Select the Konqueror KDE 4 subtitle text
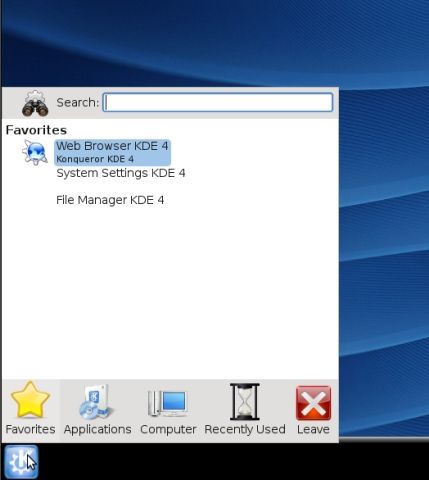Image resolution: width=429 pixels, height=480 pixels. pos(95,159)
